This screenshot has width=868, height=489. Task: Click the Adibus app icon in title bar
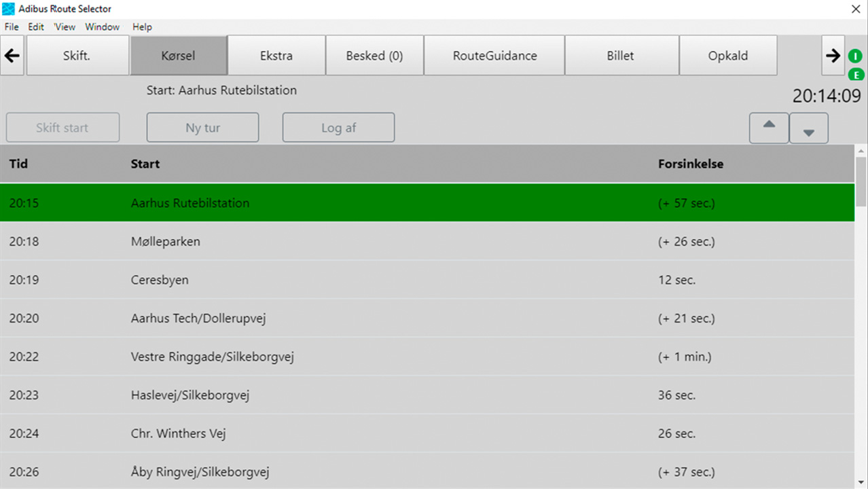[8, 9]
